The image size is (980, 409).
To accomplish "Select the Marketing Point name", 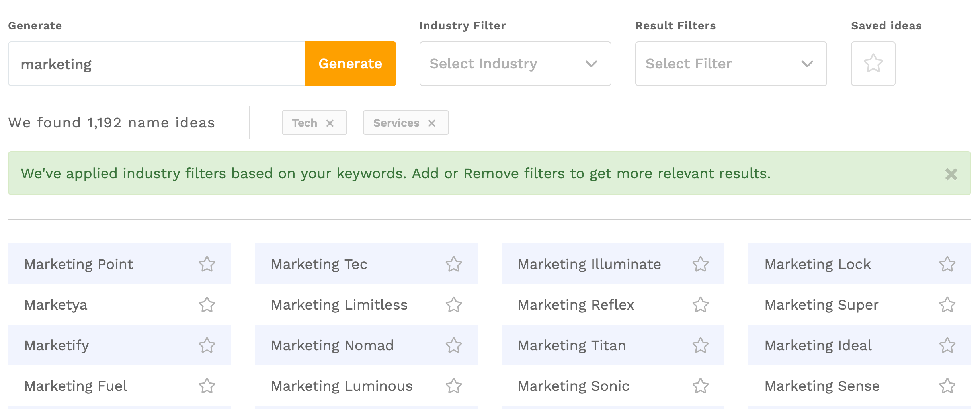I will [79, 264].
